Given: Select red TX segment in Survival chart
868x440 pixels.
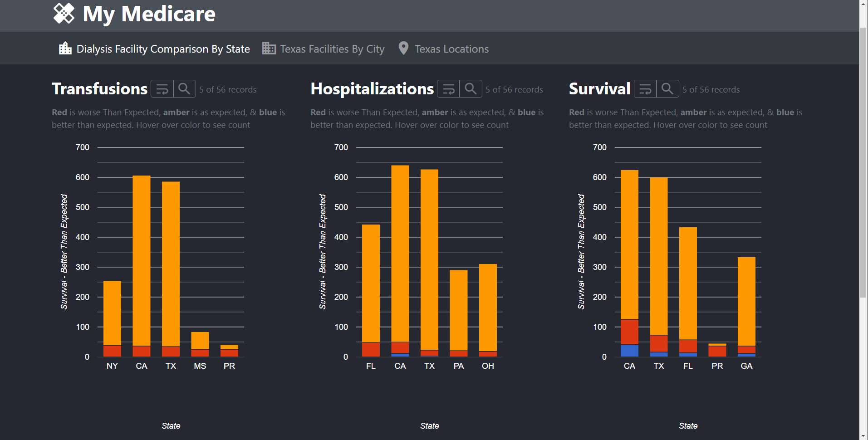Looking at the screenshot, I should [x=659, y=344].
